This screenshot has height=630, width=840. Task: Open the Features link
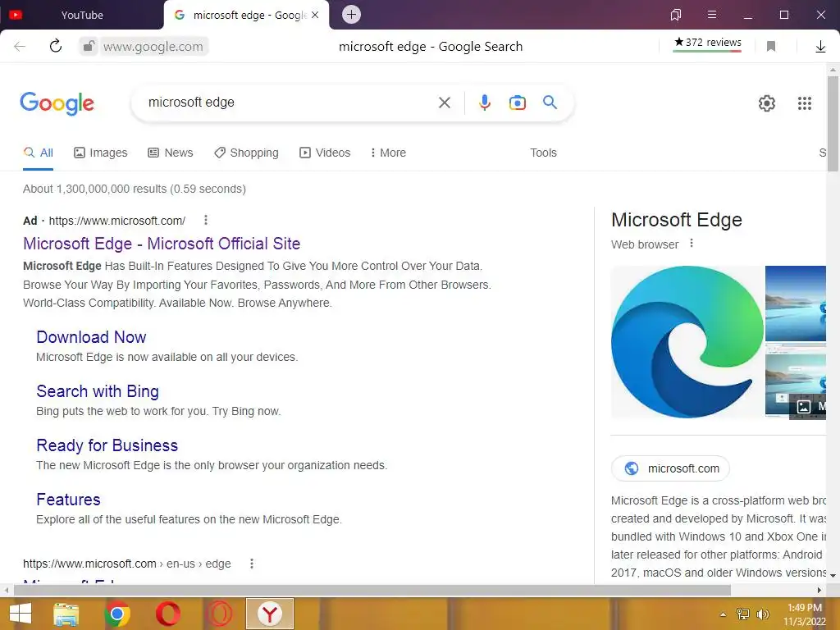69,500
